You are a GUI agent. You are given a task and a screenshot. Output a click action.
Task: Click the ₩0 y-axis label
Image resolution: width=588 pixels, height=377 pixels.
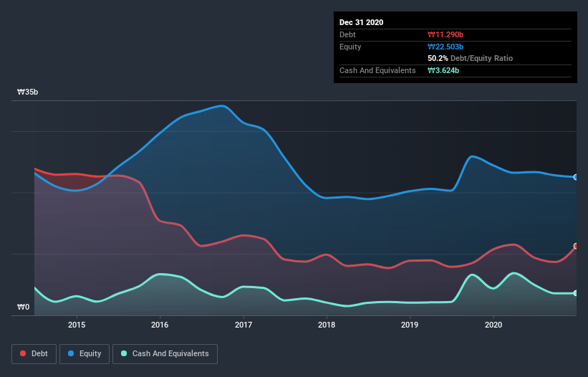tap(23, 307)
